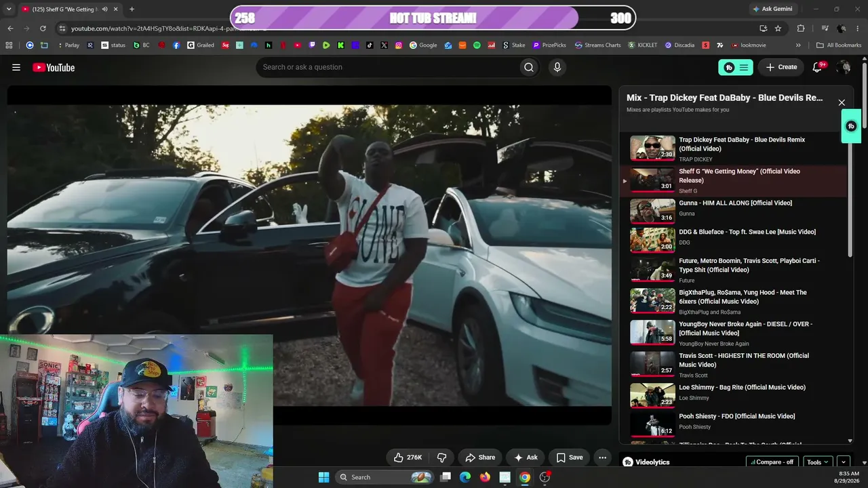Close the Mix playlist panel
Image resolution: width=868 pixels, height=488 pixels.
[842, 102]
